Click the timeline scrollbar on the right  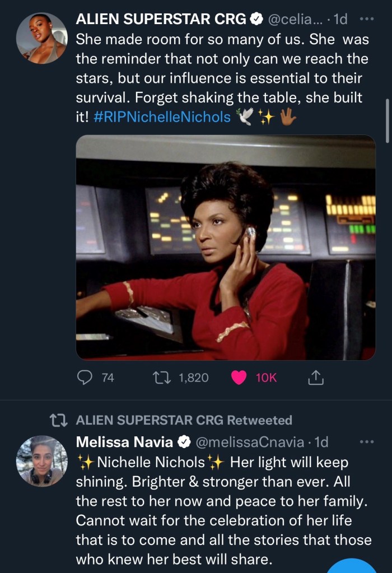[388, 120]
